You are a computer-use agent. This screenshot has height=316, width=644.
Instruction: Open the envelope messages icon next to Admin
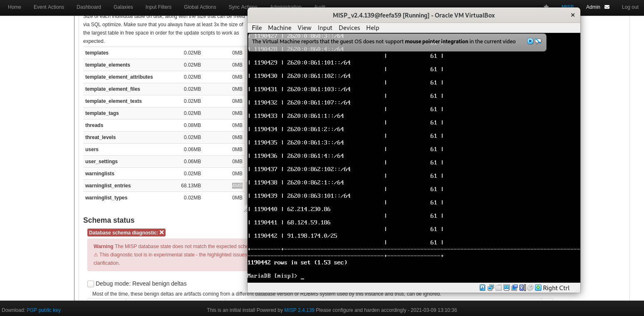pyautogui.click(x=607, y=7)
